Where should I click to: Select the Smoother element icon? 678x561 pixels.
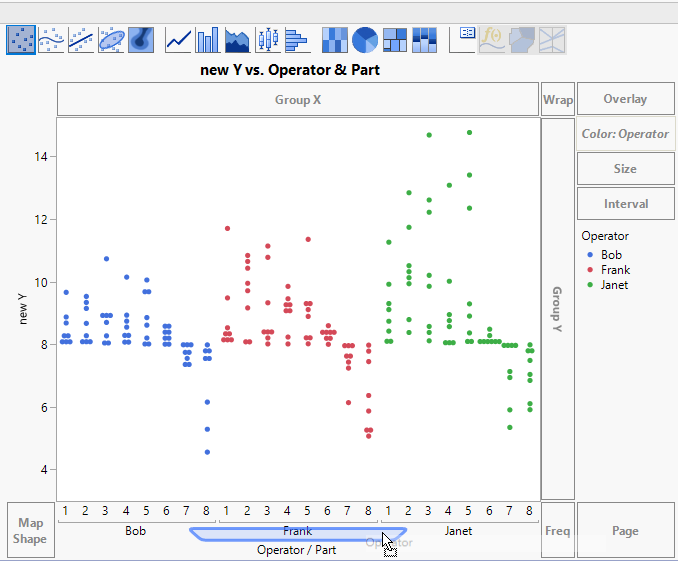coord(51,40)
